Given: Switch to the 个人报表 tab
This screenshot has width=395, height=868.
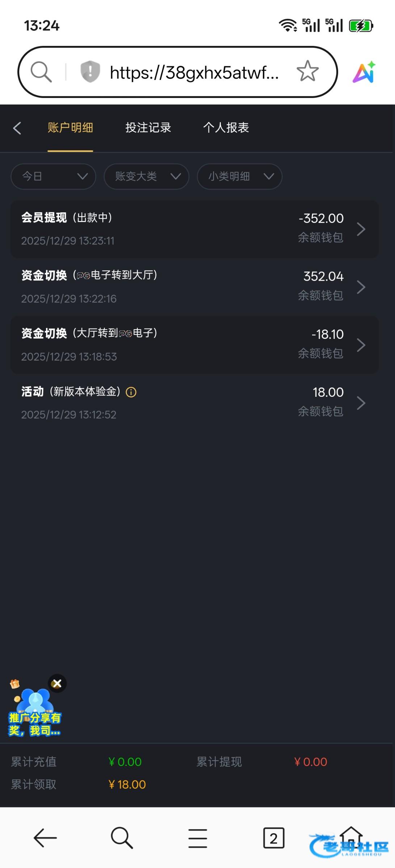Looking at the screenshot, I should tap(226, 128).
